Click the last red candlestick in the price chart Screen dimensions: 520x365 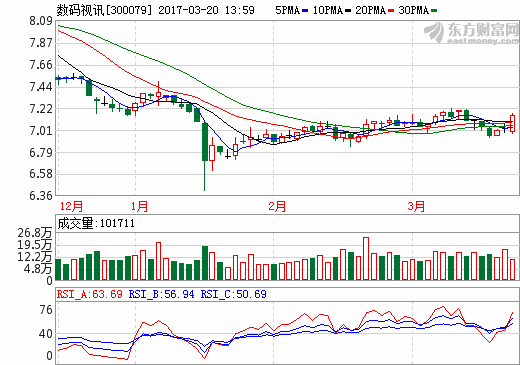tap(512, 123)
